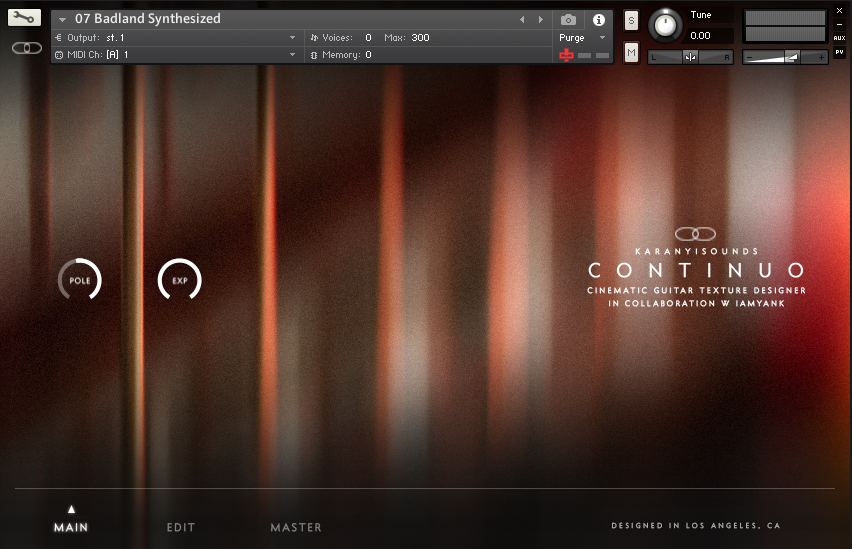Mute the instrument with the M button
This screenshot has width=852, height=549.
click(x=631, y=53)
